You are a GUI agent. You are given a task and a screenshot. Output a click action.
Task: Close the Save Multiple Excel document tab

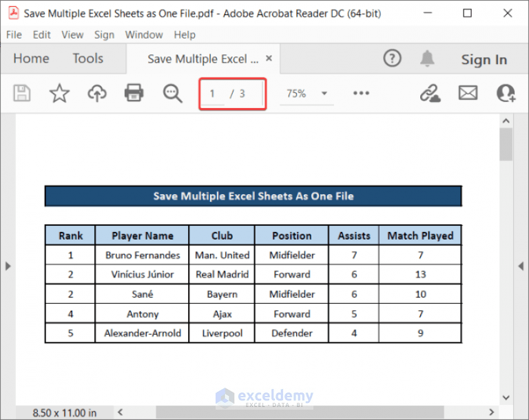point(269,59)
